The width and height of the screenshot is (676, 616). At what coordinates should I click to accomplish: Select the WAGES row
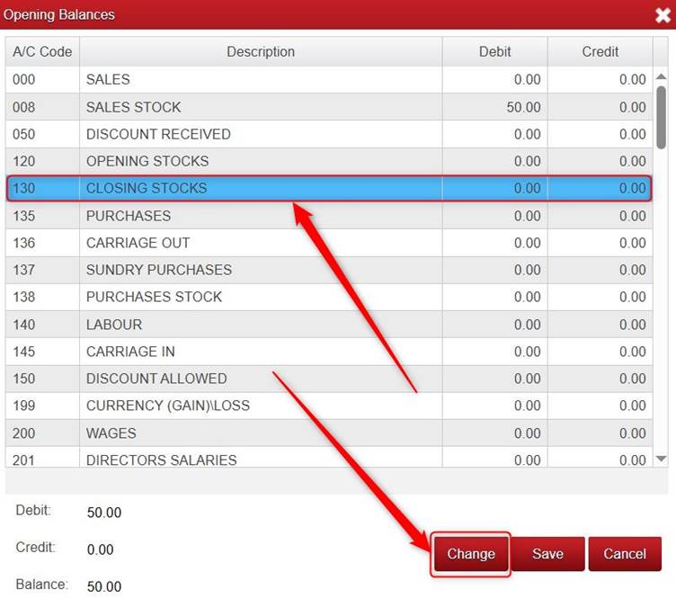(x=329, y=433)
